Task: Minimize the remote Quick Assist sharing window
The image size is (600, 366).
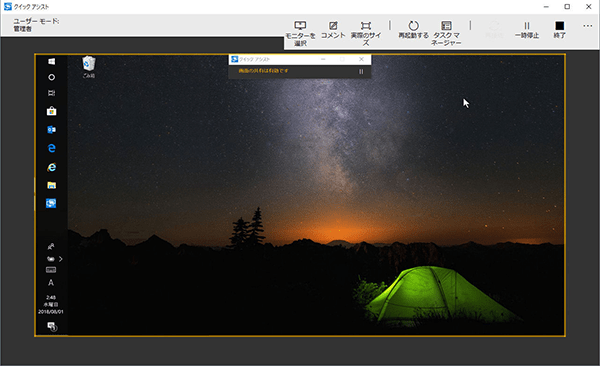Action: point(323,59)
